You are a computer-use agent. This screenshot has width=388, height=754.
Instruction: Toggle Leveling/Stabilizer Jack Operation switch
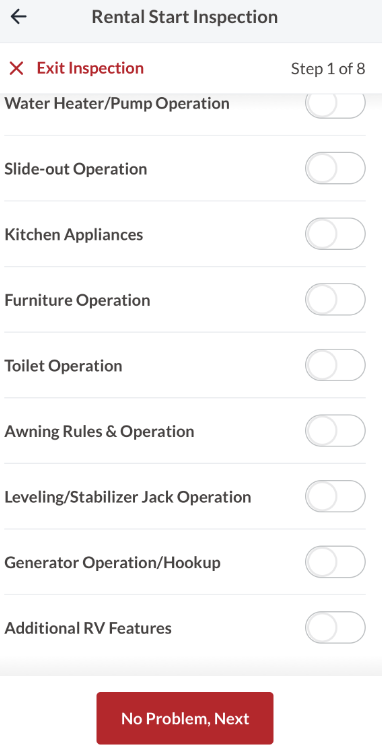coord(335,496)
